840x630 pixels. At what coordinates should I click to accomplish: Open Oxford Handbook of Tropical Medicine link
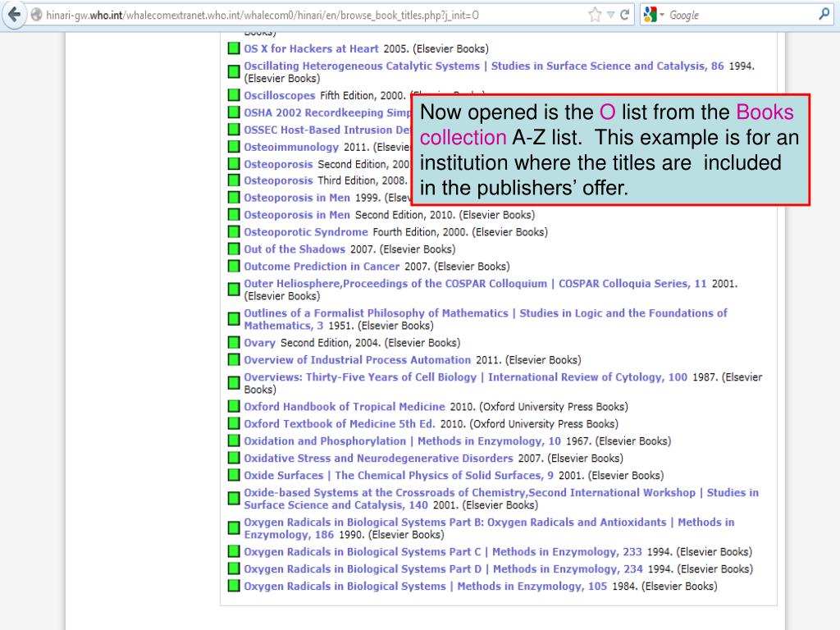pos(345,407)
